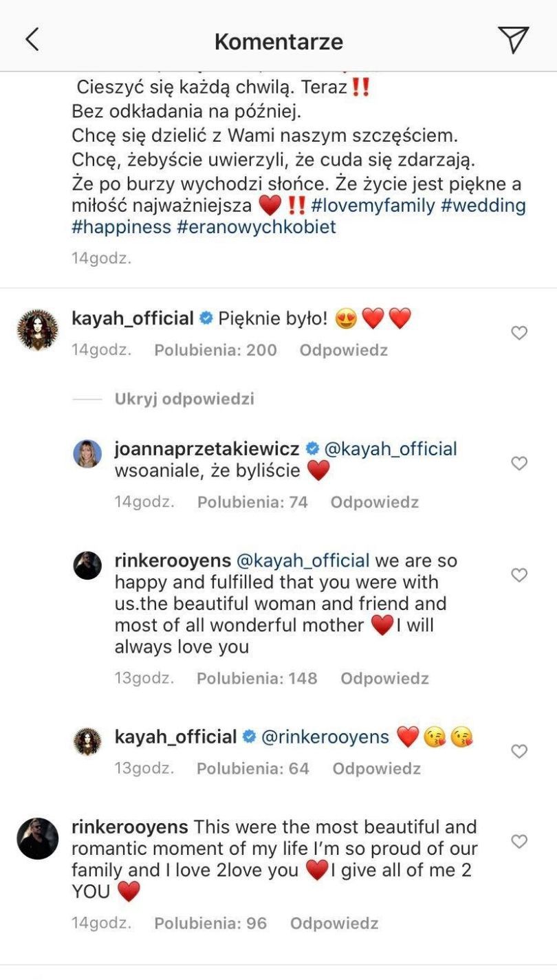
Task: Like the "most beautiful and romantic moment" comment
Action: click(519, 841)
